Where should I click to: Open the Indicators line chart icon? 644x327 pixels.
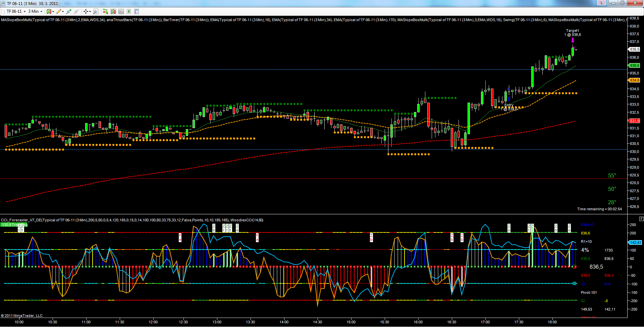121,11
